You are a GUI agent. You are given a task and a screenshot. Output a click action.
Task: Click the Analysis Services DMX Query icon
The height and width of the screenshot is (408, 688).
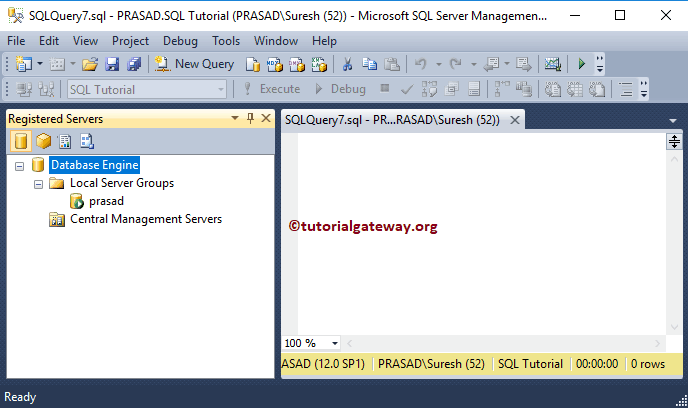[297, 64]
